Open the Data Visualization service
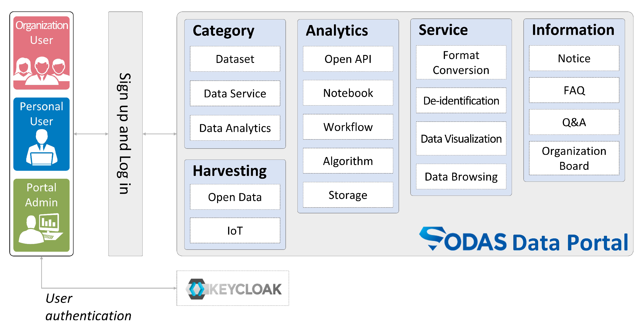This screenshot has width=644, height=331. (x=461, y=139)
